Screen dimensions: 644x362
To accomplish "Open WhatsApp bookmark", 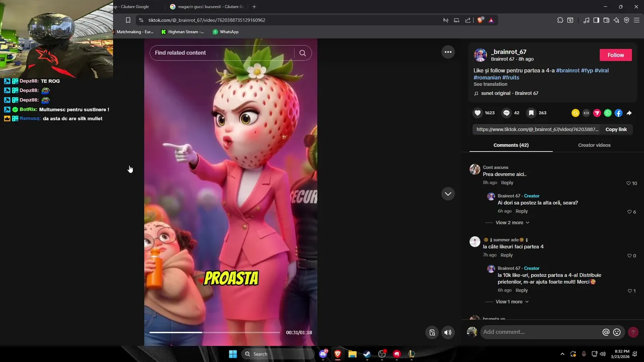I will (x=225, y=32).
